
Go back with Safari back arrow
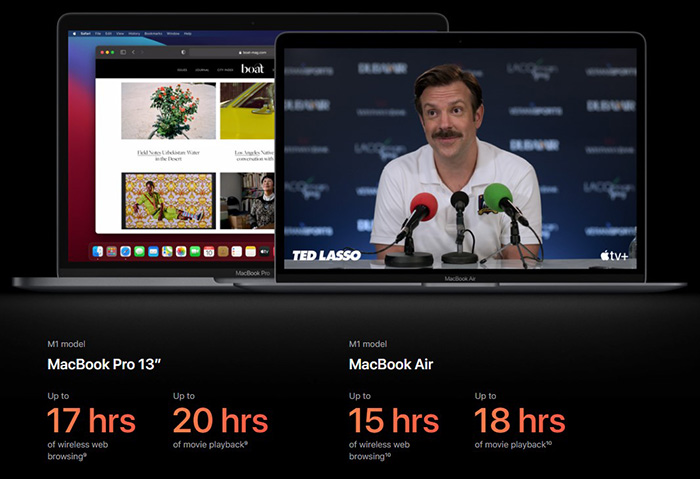[133, 52]
